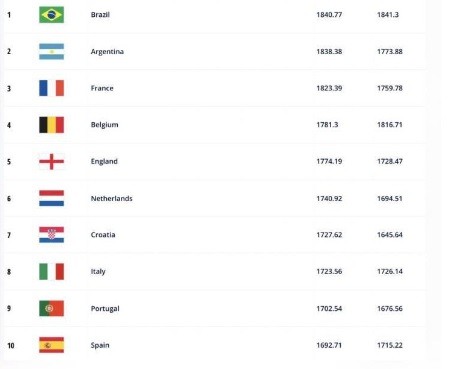Select the Croatia flag icon
Screen dimensions: 449x369
51,235
